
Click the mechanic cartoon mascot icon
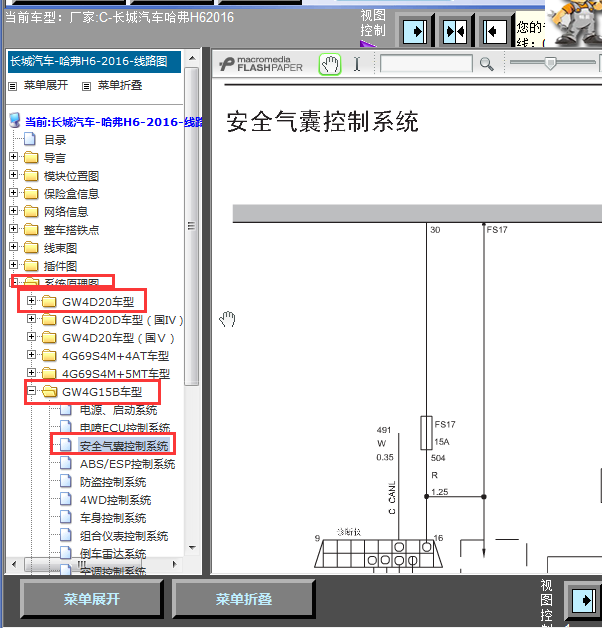(x=575, y=22)
